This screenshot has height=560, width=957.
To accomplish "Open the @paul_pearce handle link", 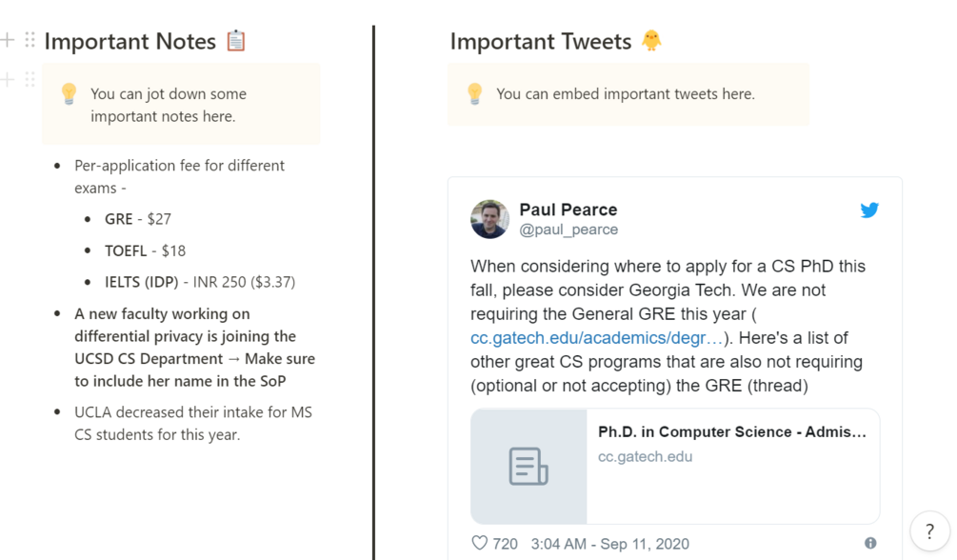I will point(568,230).
